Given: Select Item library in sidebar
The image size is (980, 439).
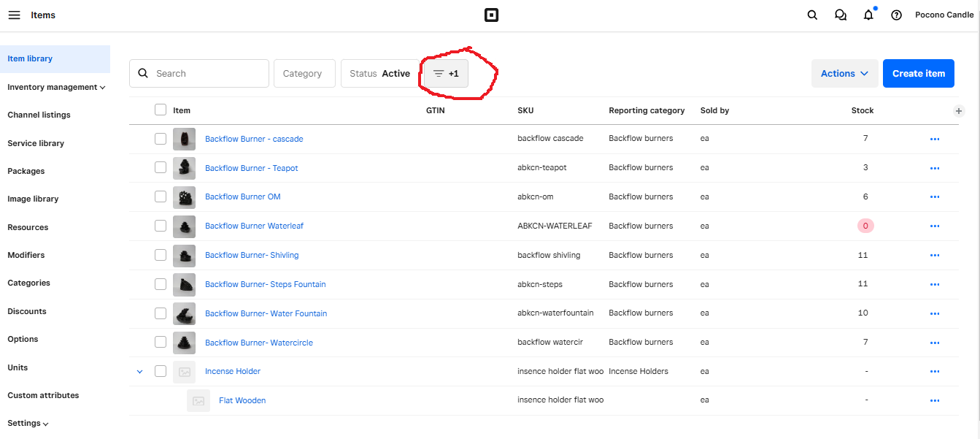Looking at the screenshot, I should [55, 59].
